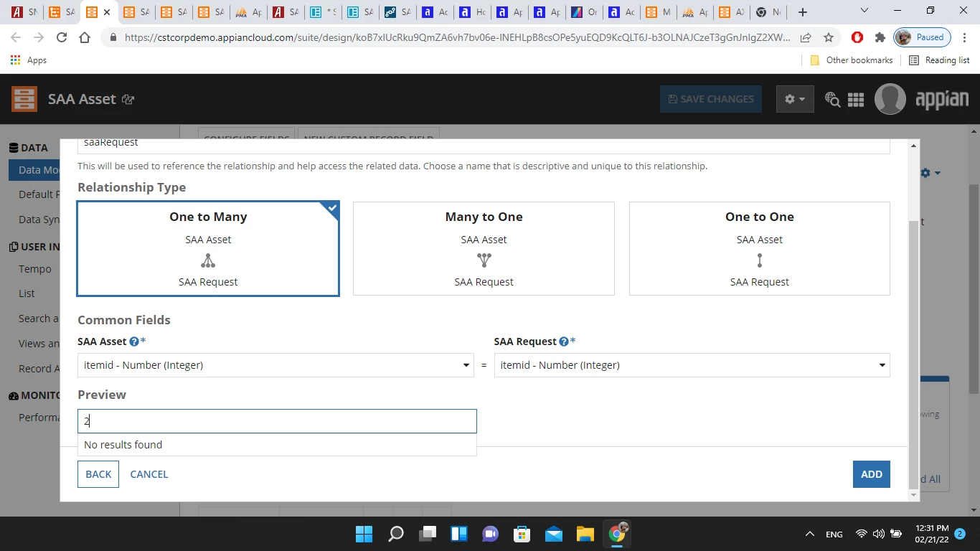This screenshot has width=980, height=551.
Task: Open the Mail app from the taskbar
Action: tap(553, 534)
